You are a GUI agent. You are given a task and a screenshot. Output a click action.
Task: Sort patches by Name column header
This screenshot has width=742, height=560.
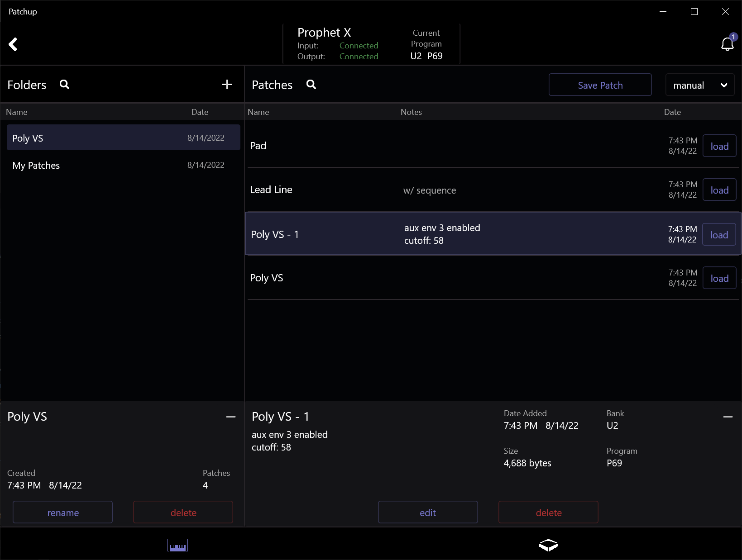[x=259, y=112]
